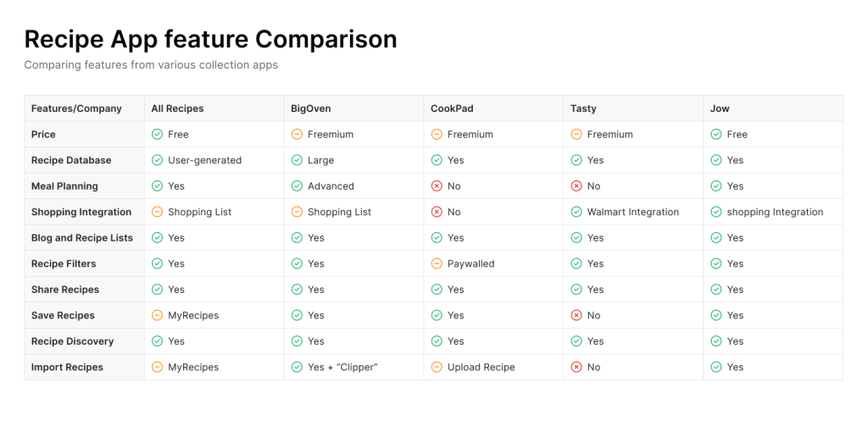
Task: Click orange icon beside Upload Recipe
Action: click(437, 368)
